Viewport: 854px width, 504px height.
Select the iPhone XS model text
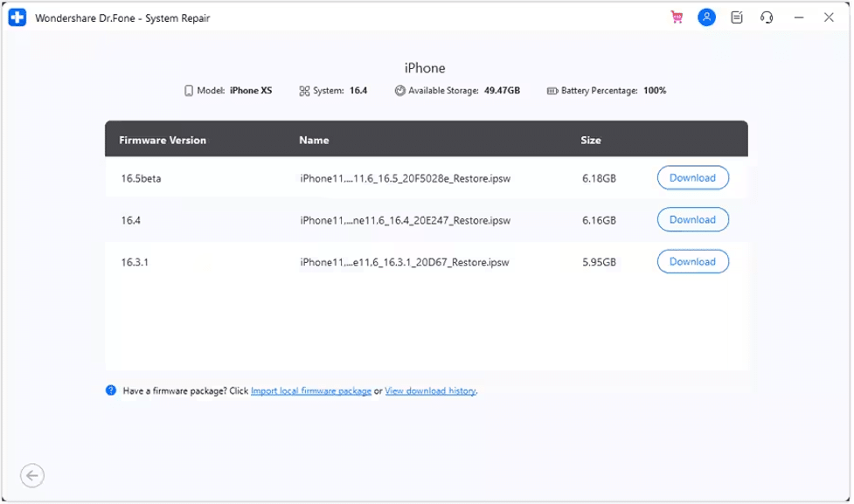252,90
